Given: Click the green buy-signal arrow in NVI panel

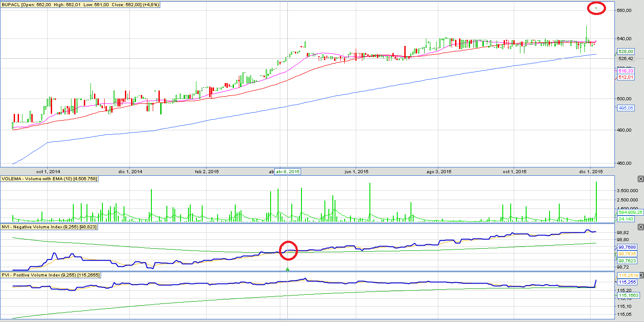Looking at the screenshot, I should click(287, 269).
